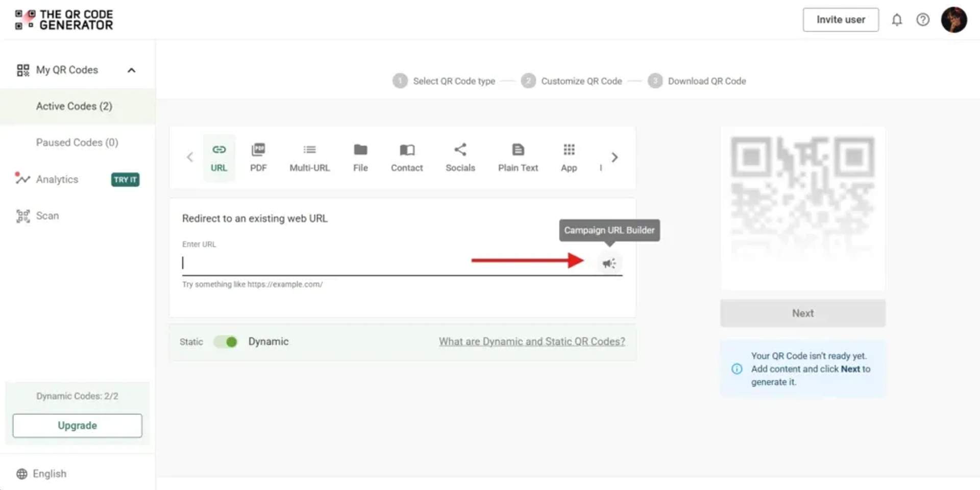Pick the Socials QR code type

(460, 158)
